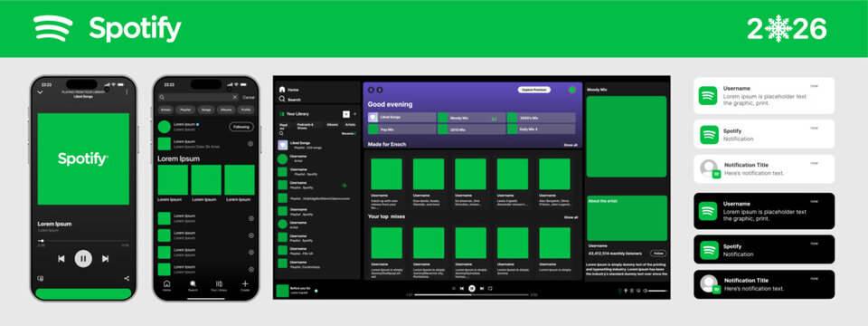Select the Albums library filter on desktop
Image resolution: width=868 pixels, height=326 pixels.
pos(332,125)
